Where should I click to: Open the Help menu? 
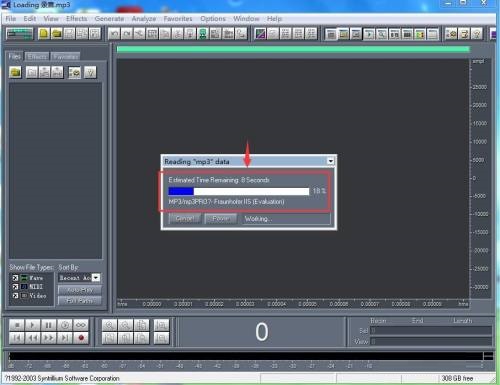coord(274,19)
